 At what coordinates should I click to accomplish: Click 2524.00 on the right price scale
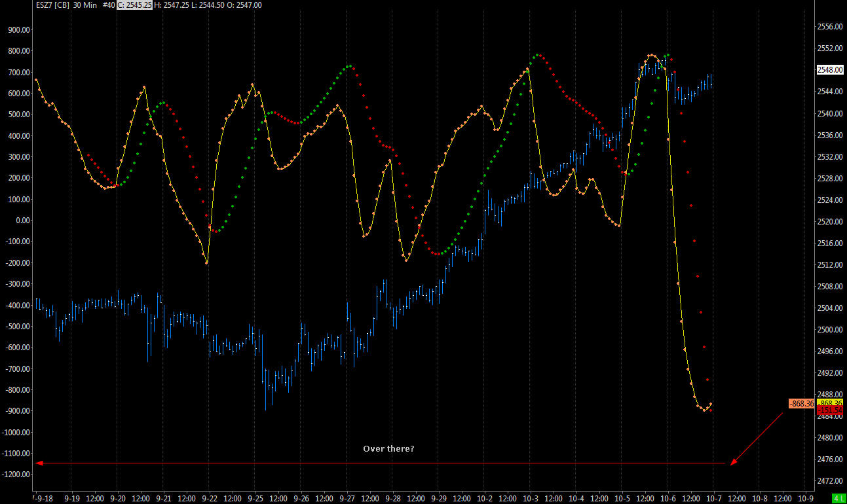click(x=829, y=200)
